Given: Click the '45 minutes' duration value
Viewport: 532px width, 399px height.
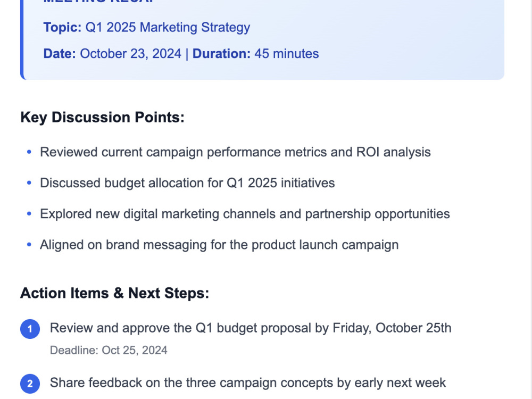Looking at the screenshot, I should (287, 54).
